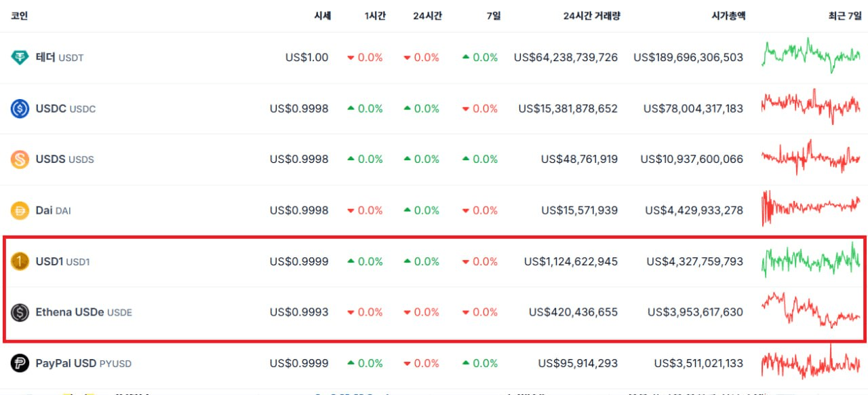This screenshot has width=868, height=395.
Task: Open the Tether 7-day sparkline chart
Action: (811, 56)
